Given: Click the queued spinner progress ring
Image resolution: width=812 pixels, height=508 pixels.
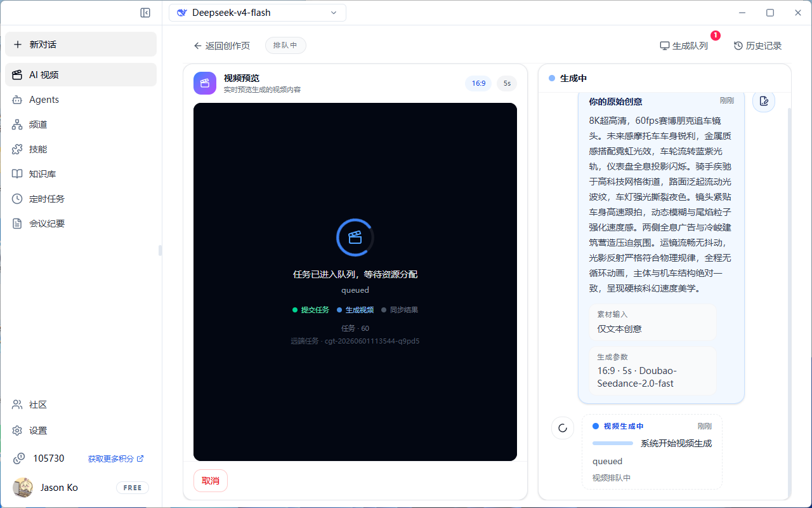Looking at the screenshot, I should click(x=355, y=237).
